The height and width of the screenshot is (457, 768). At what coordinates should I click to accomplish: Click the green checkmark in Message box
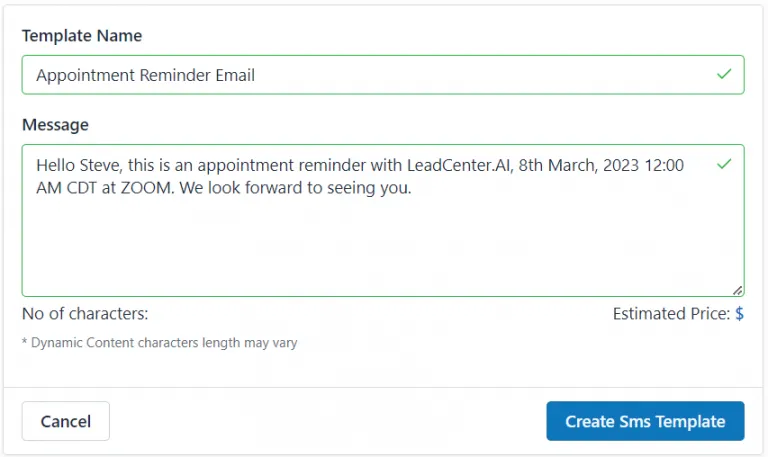click(x=724, y=164)
